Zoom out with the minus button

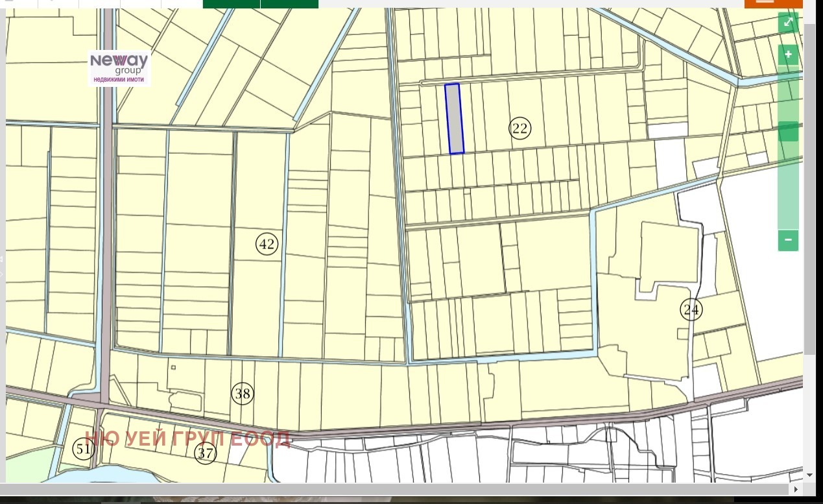788,240
